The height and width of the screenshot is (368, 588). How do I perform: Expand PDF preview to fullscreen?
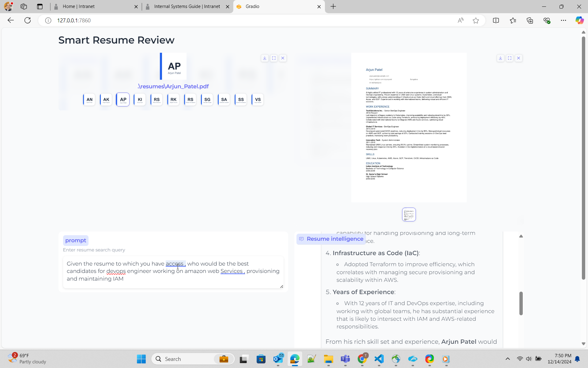point(510,58)
